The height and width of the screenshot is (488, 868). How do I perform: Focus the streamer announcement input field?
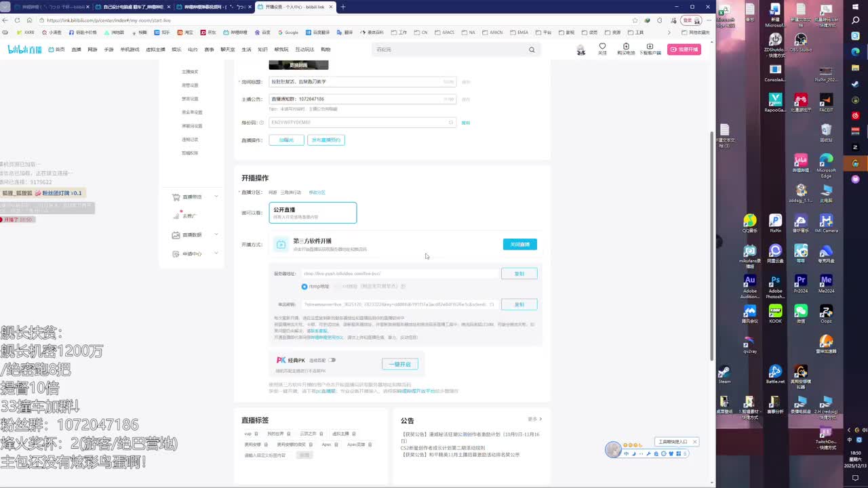tap(362, 99)
